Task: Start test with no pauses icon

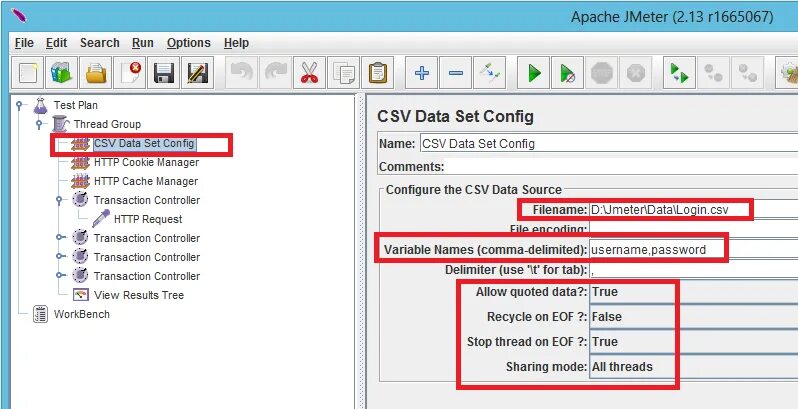Action: click(567, 73)
